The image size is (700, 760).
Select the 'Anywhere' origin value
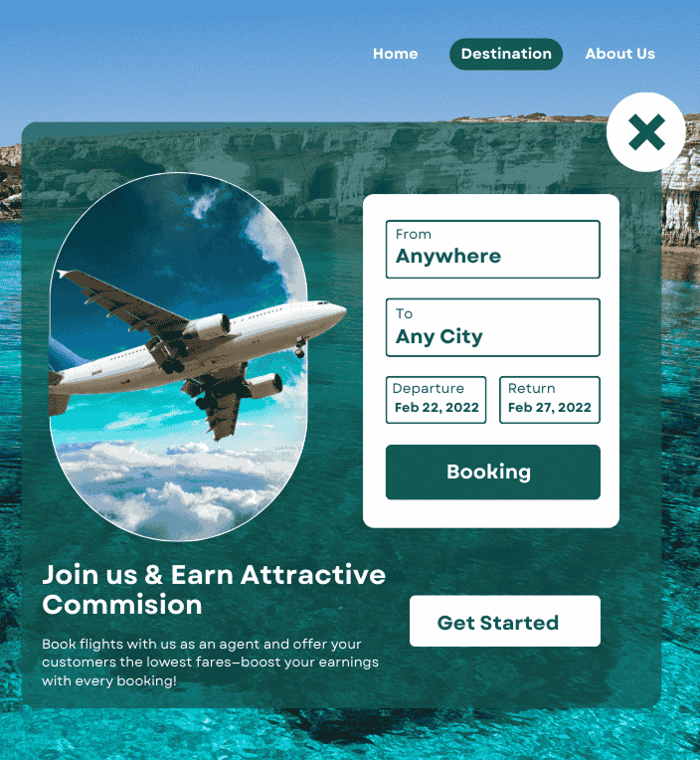coord(448,256)
